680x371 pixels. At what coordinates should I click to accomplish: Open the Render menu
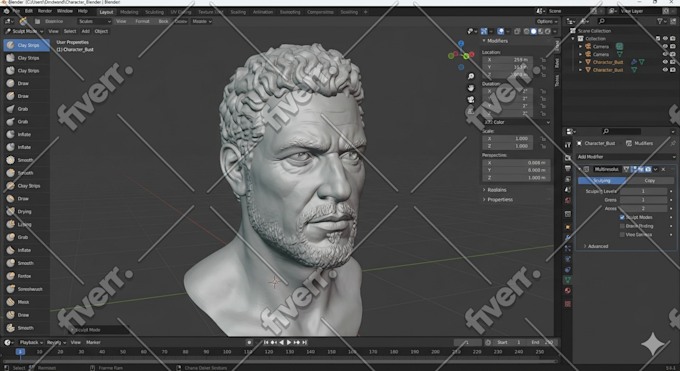pyautogui.click(x=45, y=11)
